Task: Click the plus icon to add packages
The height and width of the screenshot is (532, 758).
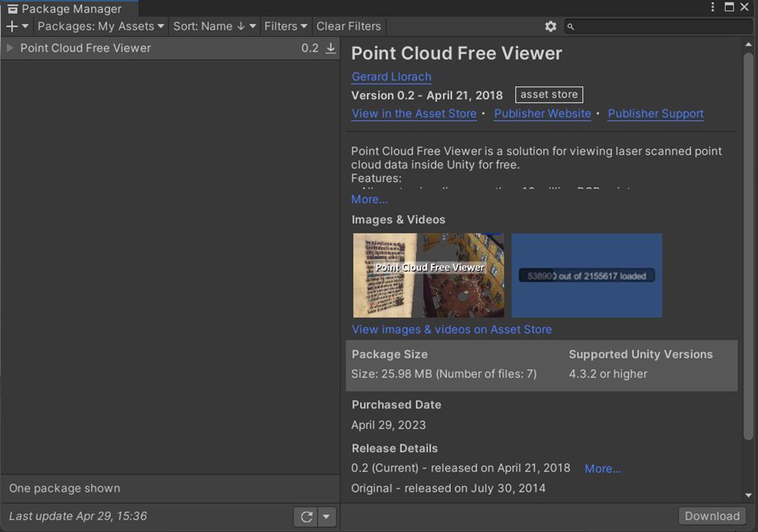Action: click(11, 26)
